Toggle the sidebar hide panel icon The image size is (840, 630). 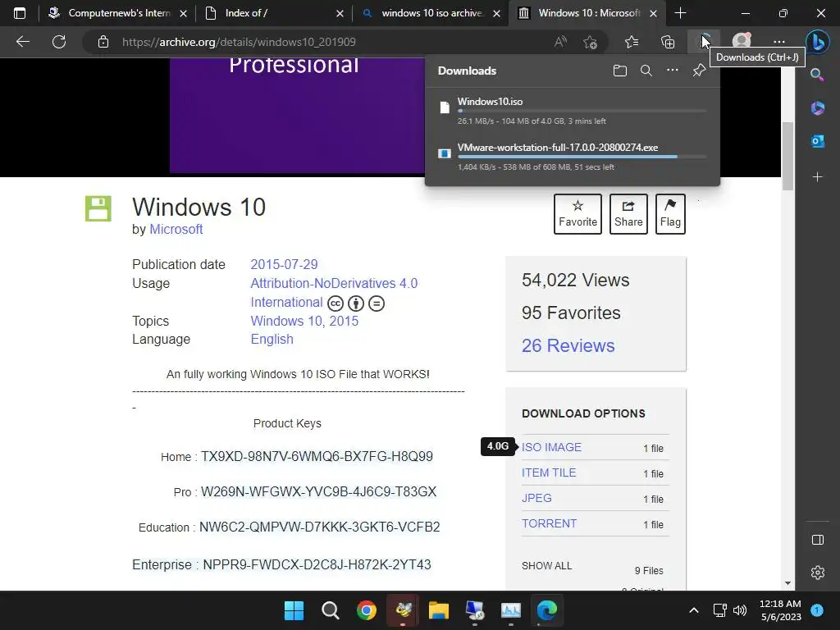[818, 540]
